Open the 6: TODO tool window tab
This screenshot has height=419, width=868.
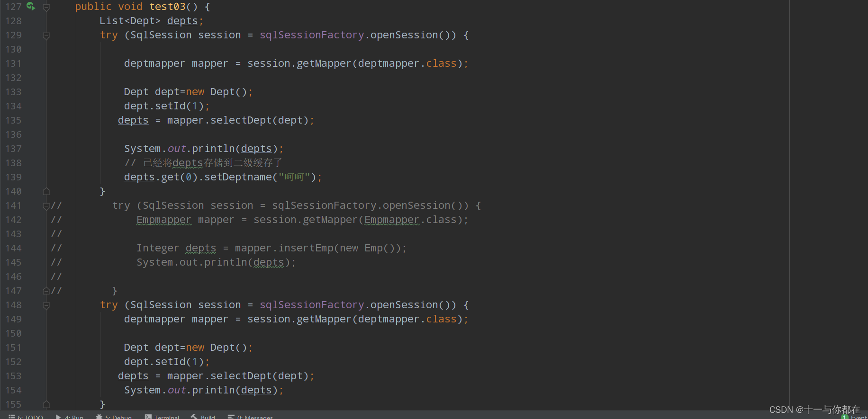pyautogui.click(x=26, y=417)
